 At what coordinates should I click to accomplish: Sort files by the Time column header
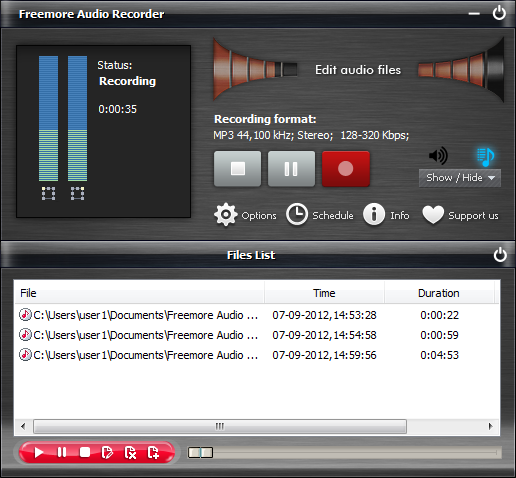pyautogui.click(x=324, y=293)
